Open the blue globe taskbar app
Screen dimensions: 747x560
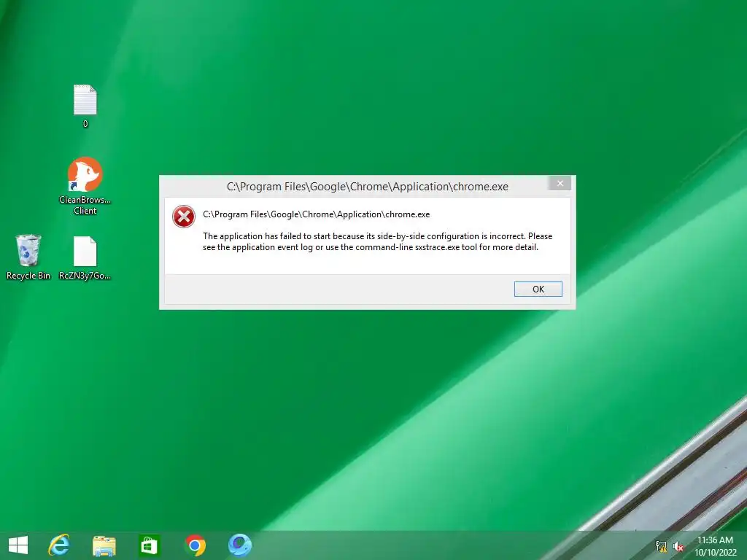click(239, 545)
